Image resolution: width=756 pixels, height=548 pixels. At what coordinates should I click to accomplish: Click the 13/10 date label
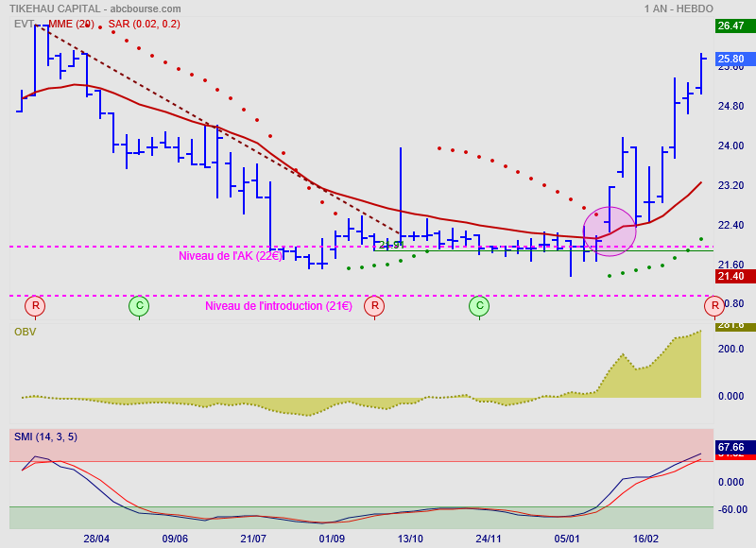[410, 539]
